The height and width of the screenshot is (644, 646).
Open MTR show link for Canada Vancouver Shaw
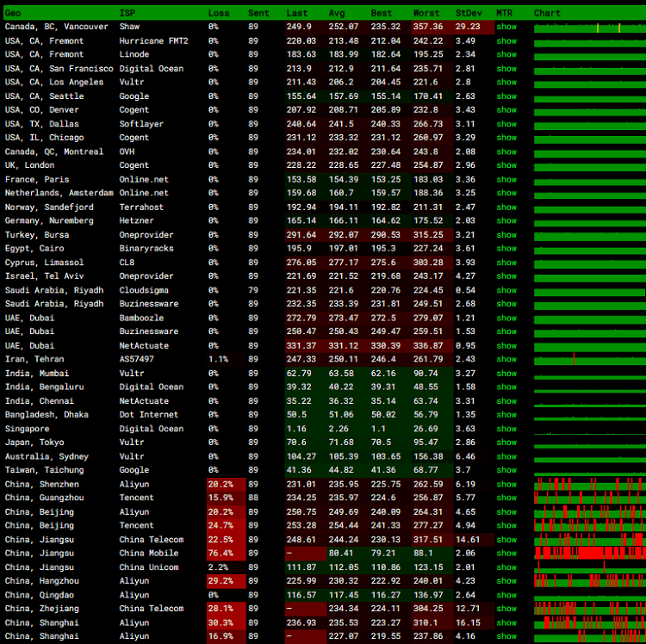pyautogui.click(x=506, y=27)
